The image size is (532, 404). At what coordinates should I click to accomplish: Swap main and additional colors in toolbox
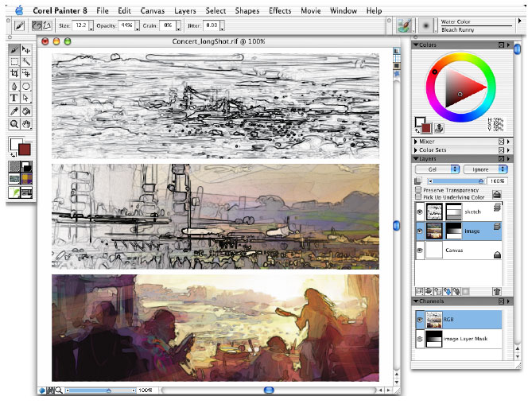point(13,154)
